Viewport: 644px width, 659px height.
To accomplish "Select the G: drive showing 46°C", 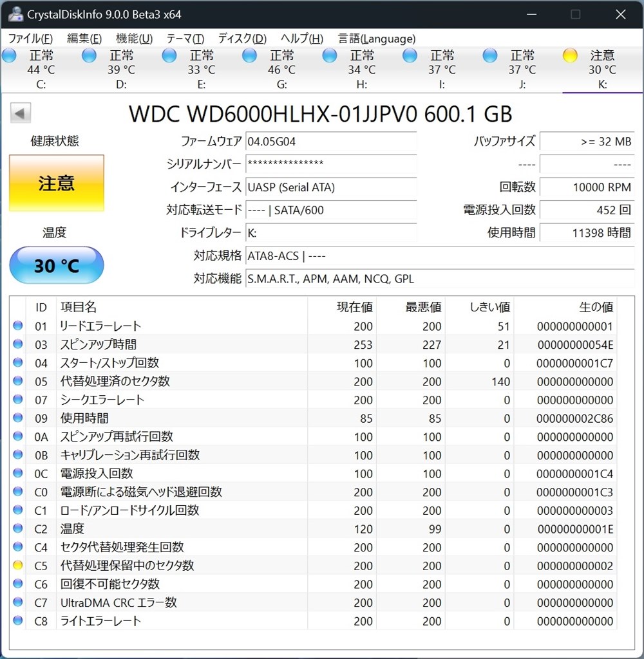I will point(249,56).
